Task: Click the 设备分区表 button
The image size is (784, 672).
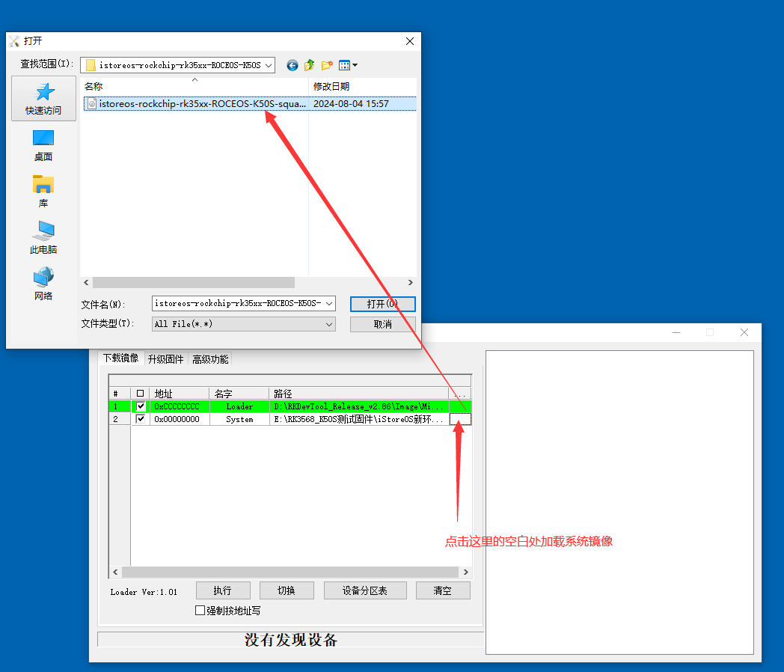Action: tap(364, 590)
